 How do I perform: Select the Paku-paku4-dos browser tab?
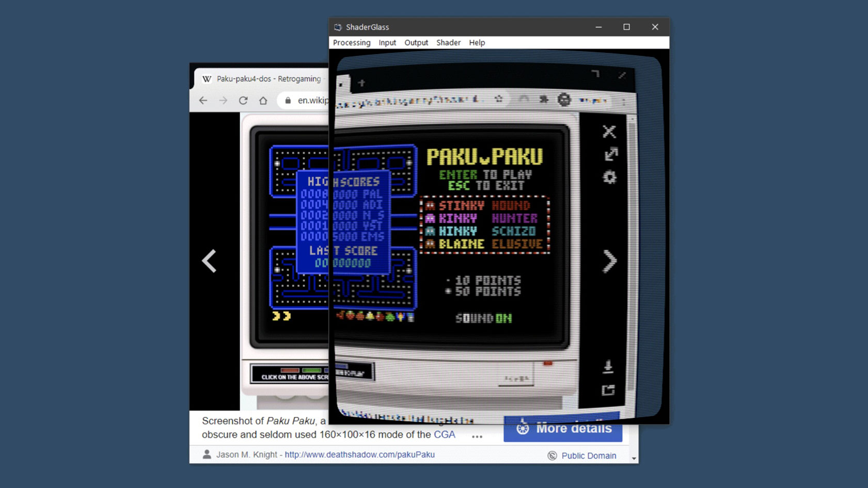[x=262, y=79]
